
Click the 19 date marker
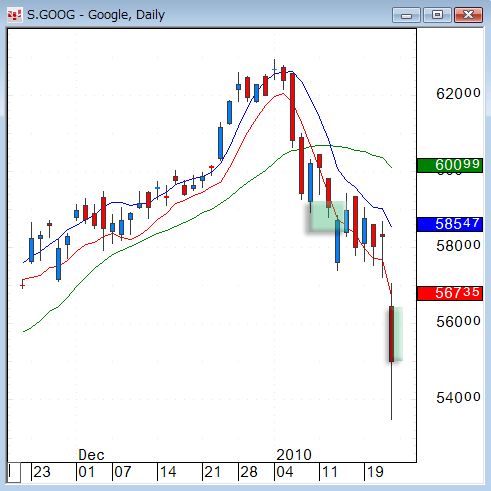pyautogui.click(x=375, y=472)
